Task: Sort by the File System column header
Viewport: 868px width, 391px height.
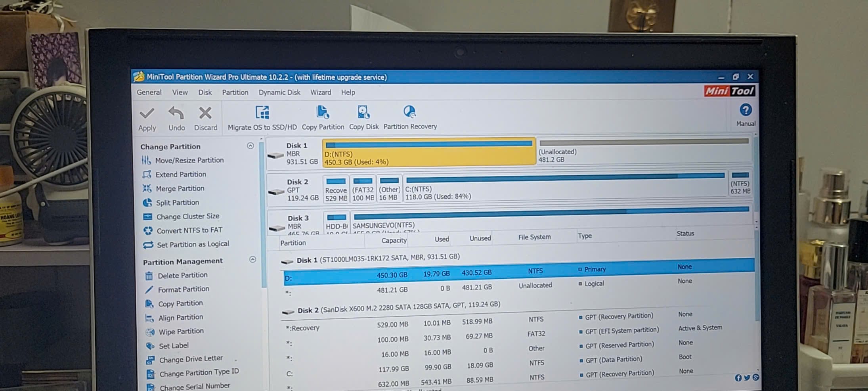Action: [534, 237]
